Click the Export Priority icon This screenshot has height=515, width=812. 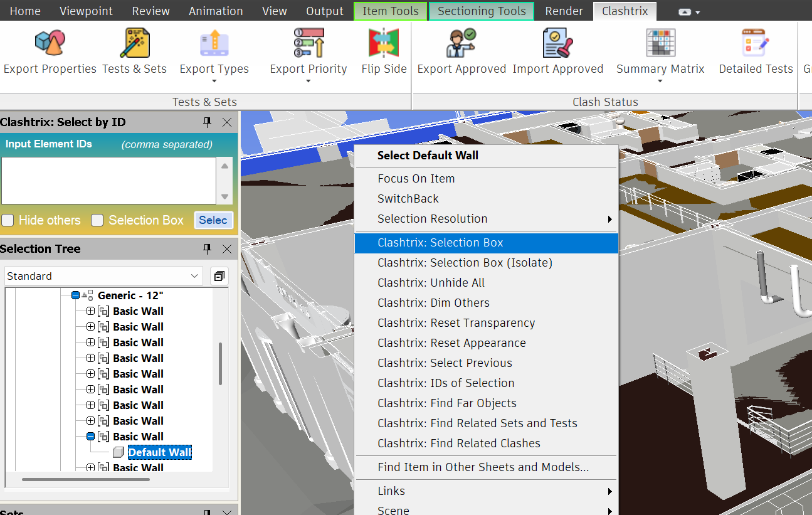click(x=308, y=43)
